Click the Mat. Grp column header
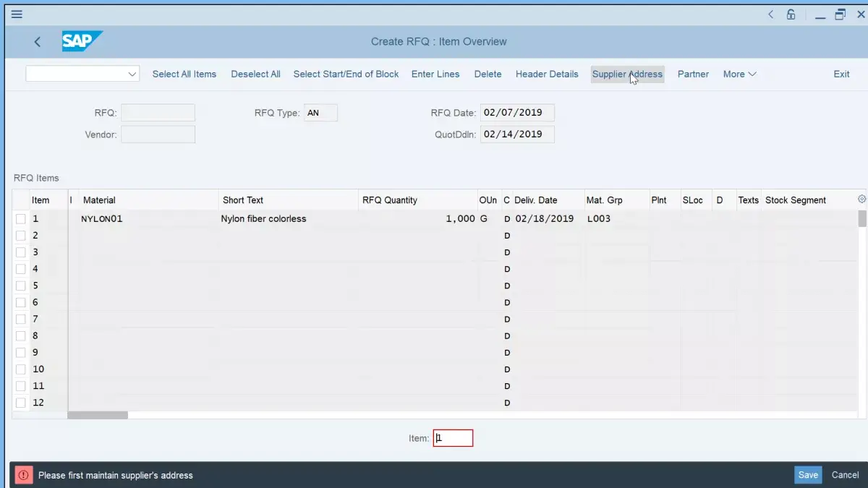Image resolution: width=868 pixels, height=488 pixels. coord(616,200)
